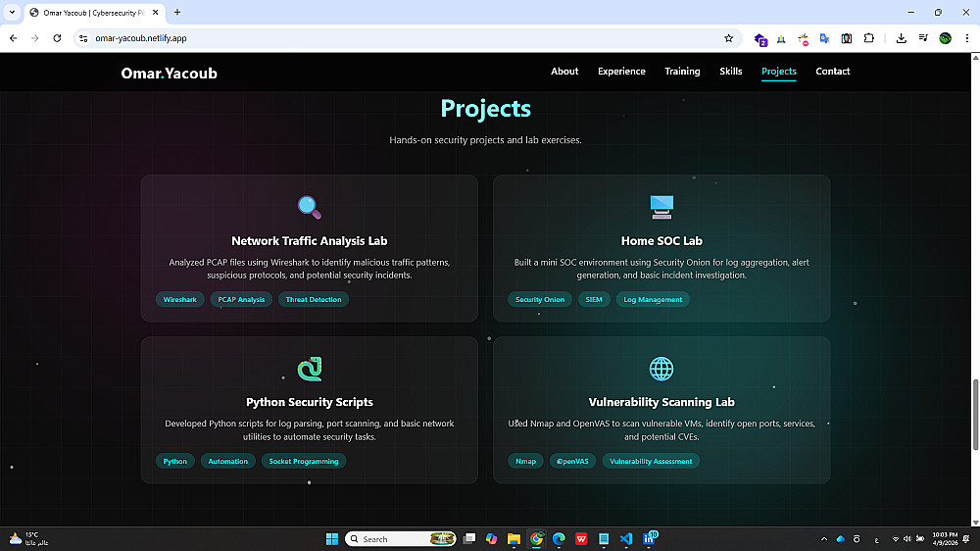Click the Python tag

point(175,461)
